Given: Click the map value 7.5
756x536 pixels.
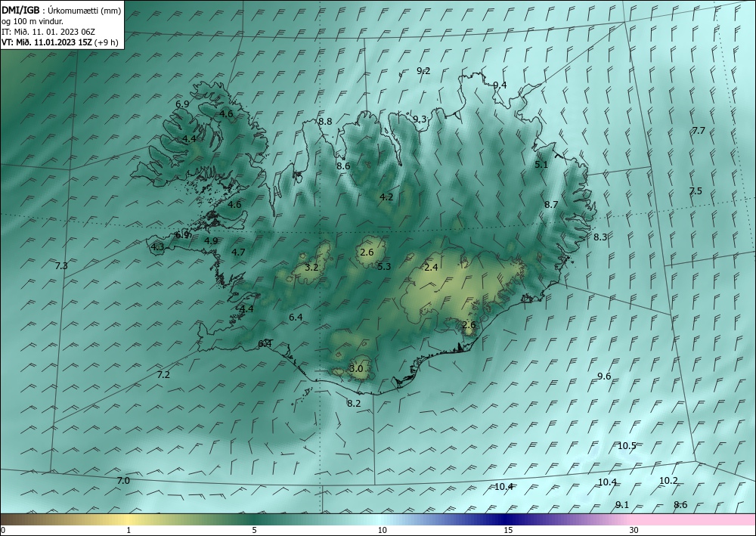Looking at the screenshot, I should point(696,191).
